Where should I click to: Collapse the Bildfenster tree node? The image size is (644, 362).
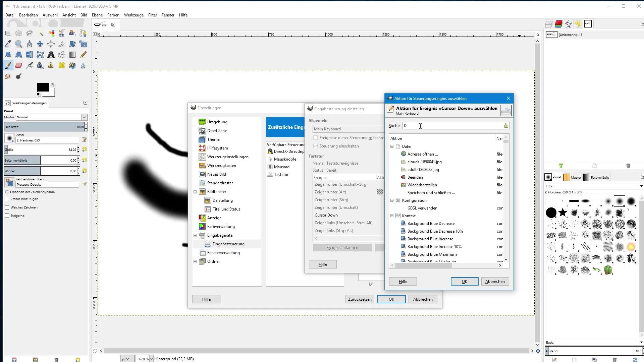pos(195,192)
